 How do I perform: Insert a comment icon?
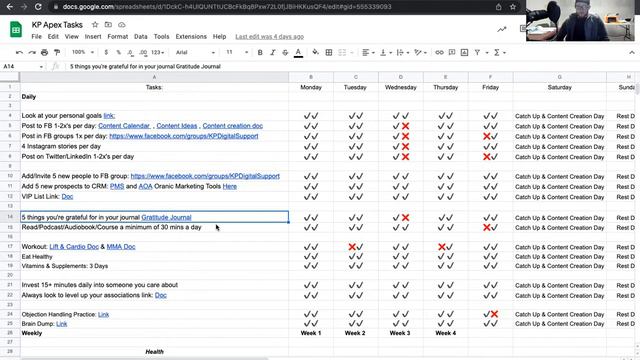(x=452, y=53)
